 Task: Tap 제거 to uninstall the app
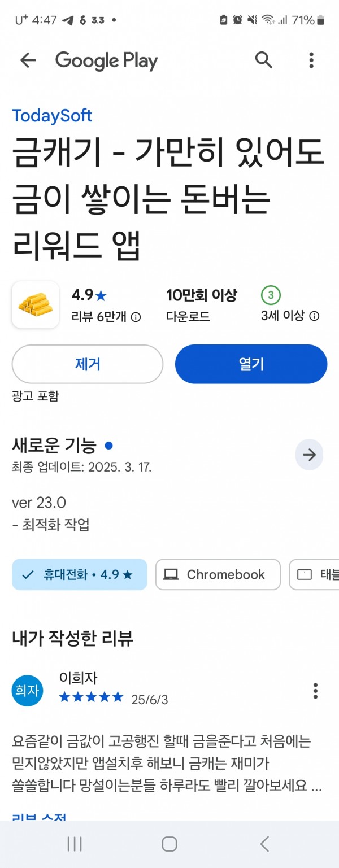[x=88, y=364]
